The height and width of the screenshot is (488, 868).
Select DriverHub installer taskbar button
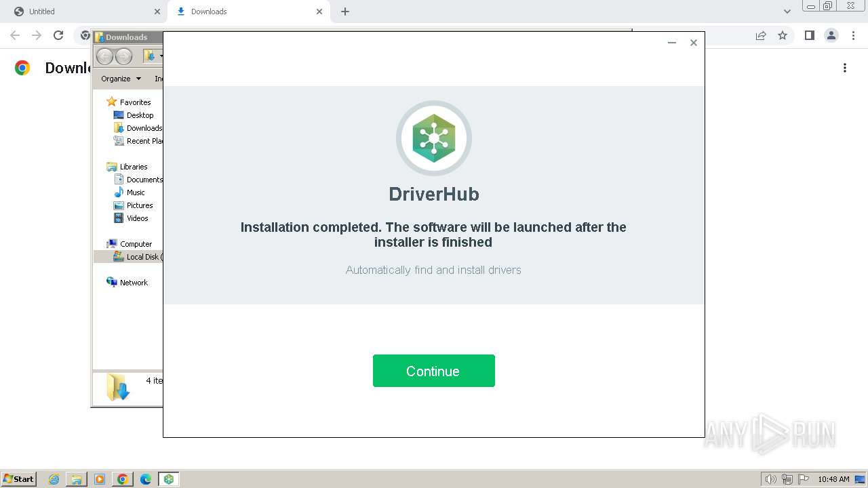pos(169,479)
